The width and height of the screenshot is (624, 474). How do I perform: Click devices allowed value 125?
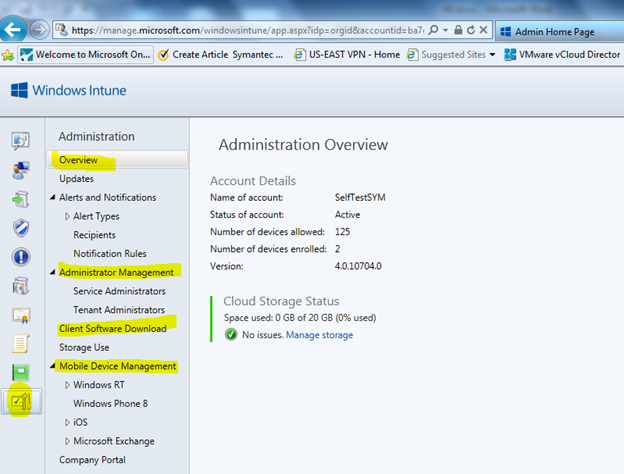click(342, 232)
